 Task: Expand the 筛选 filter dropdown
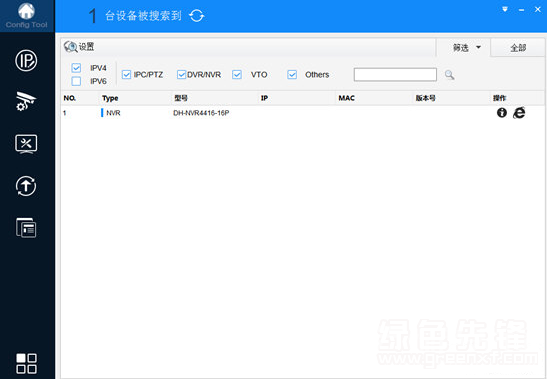pyautogui.click(x=467, y=47)
